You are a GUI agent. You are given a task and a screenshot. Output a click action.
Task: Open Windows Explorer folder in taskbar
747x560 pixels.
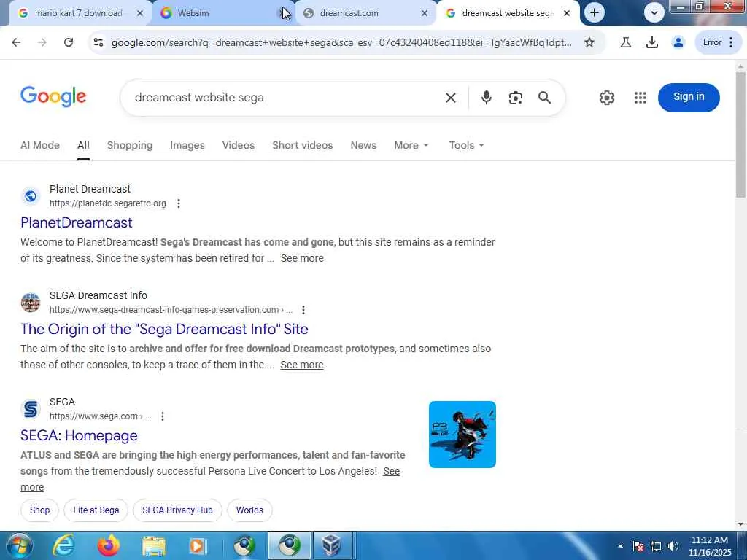click(x=153, y=545)
